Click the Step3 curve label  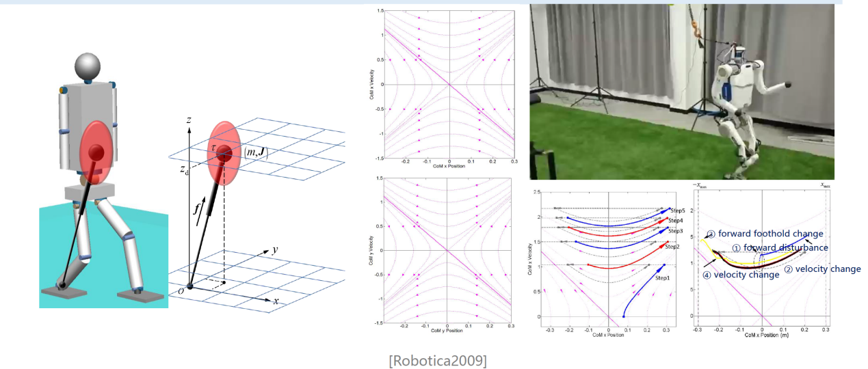tap(676, 231)
